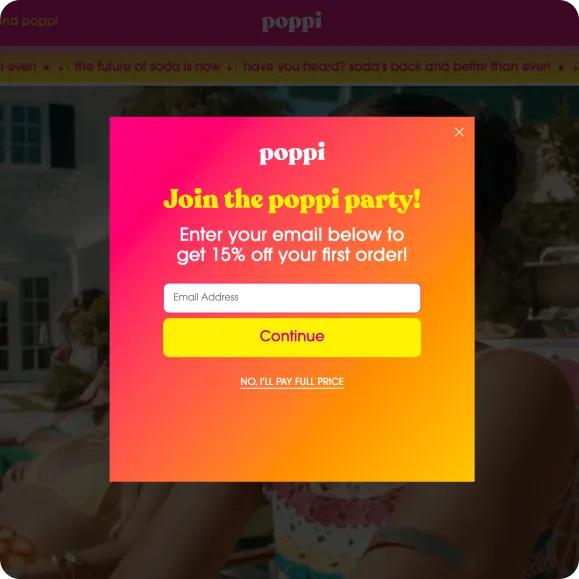Click sparkle icon before 'have you heard?'
579x579 pixels.
[232, 67]
